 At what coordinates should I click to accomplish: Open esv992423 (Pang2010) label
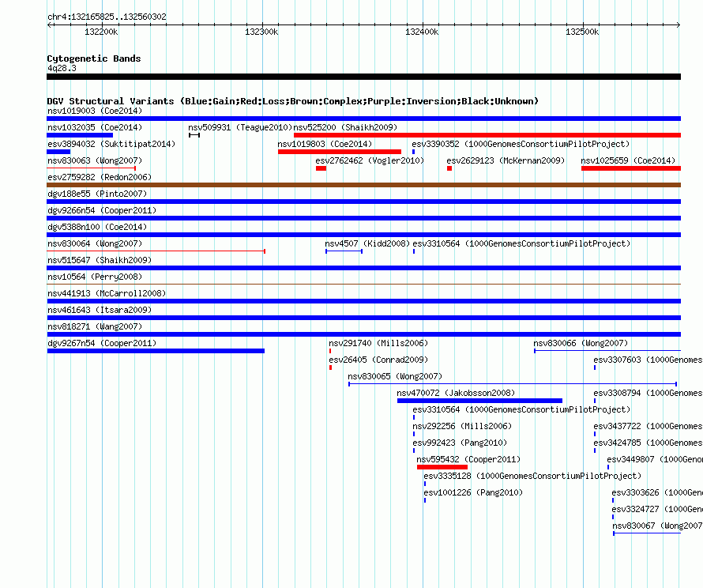(x=460, y=443)
